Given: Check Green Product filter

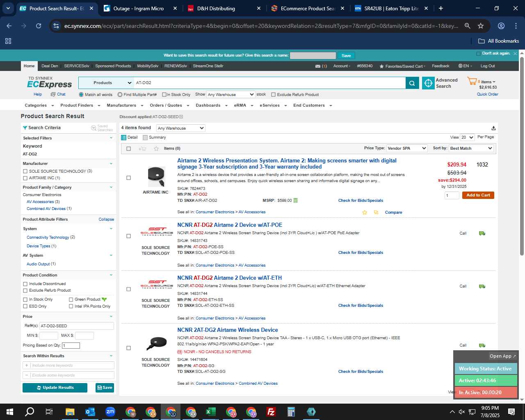Looking at the screenshot, I should click(x=71, y=299).
